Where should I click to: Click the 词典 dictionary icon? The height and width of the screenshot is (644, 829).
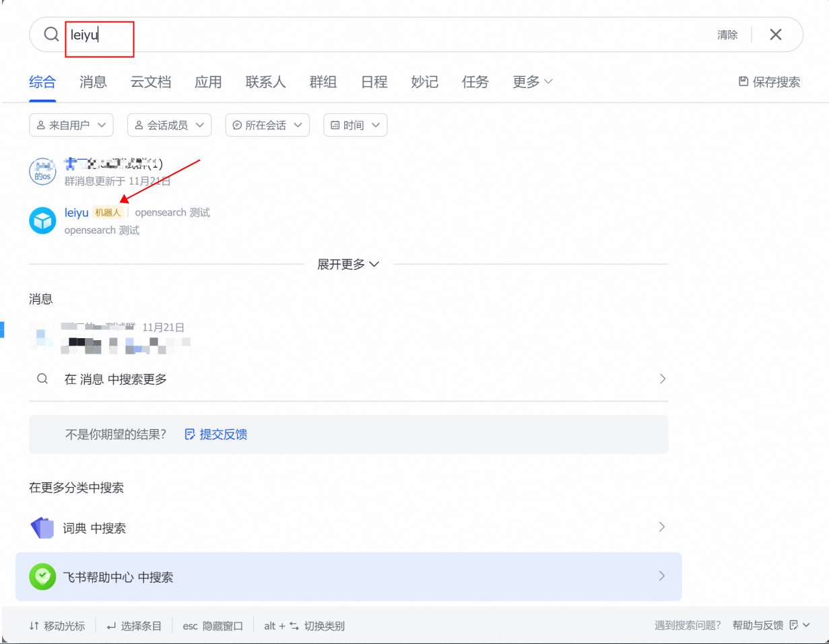point(42,528)
